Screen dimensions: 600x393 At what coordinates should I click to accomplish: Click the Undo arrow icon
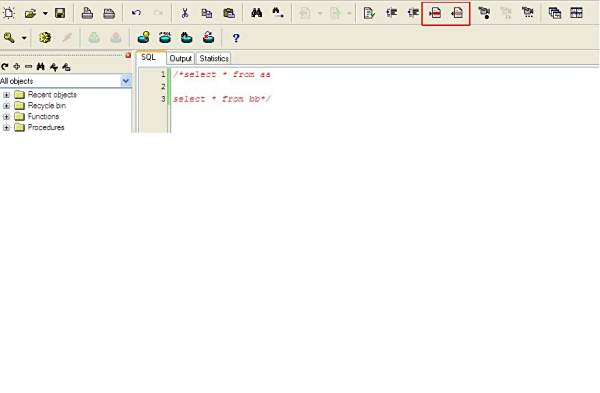point(136,13)
